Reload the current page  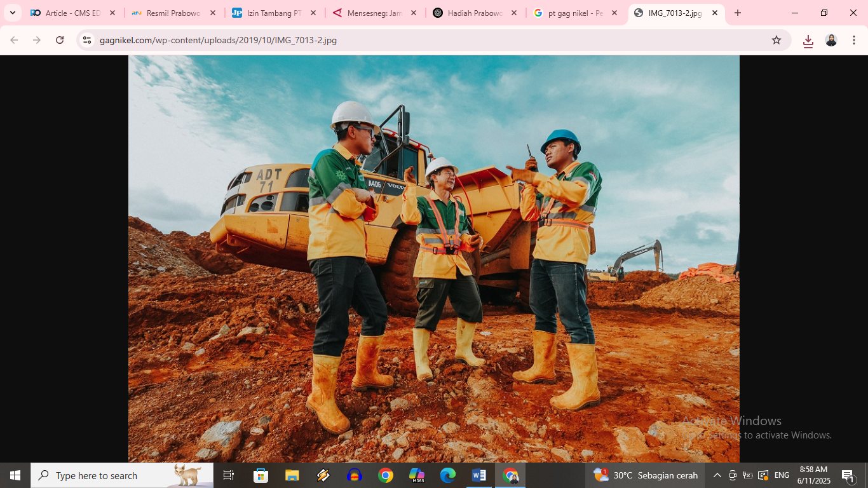pos(60,40)
